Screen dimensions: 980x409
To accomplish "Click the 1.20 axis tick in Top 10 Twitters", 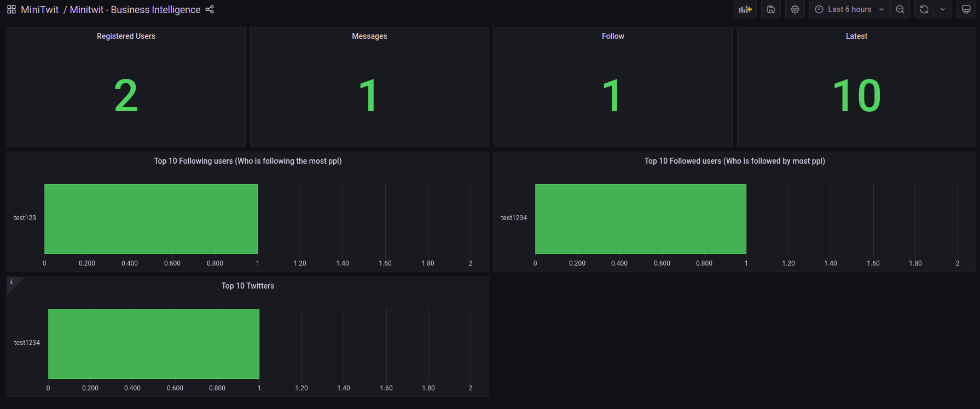I will [x=301, y=388].
